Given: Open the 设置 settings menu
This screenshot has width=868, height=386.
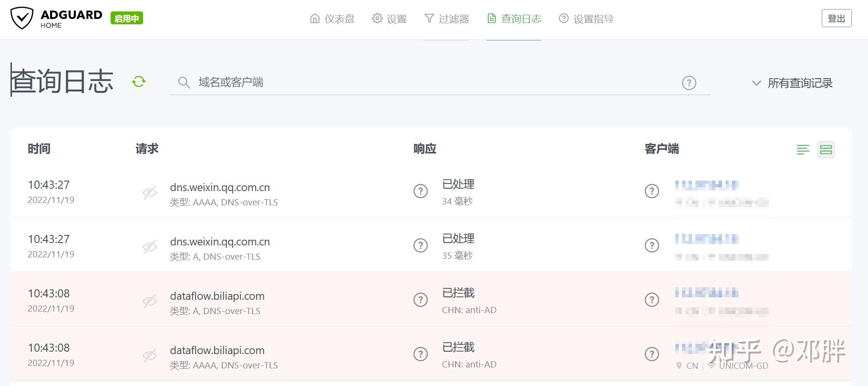Looking at the screenshot, I should (x=389, y=19).
